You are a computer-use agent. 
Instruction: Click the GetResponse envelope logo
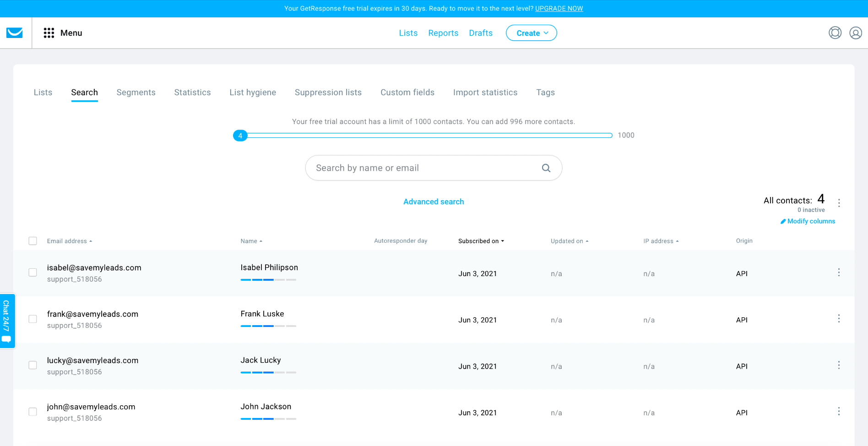(15, 33)
